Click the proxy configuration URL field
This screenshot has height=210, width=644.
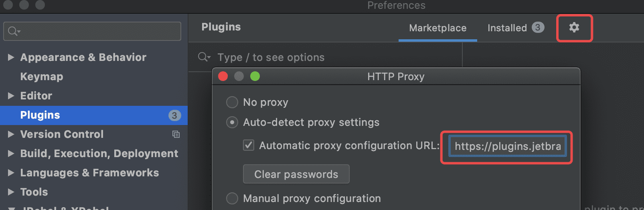(507, 146)
